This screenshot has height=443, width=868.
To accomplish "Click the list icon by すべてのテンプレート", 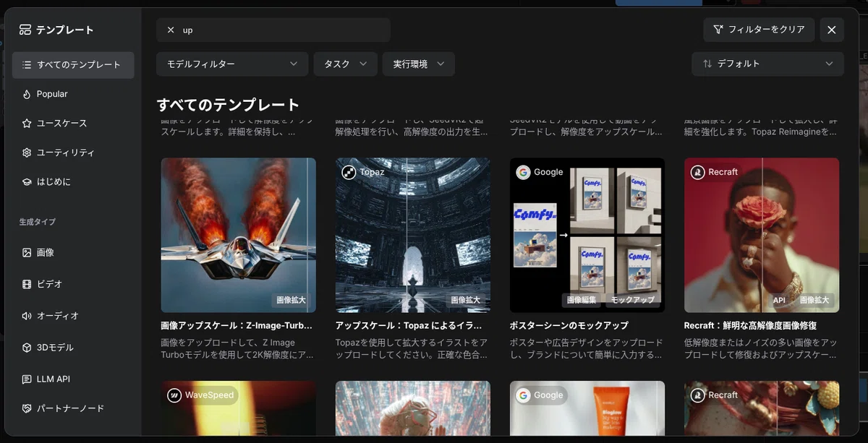I will (27, 64).
